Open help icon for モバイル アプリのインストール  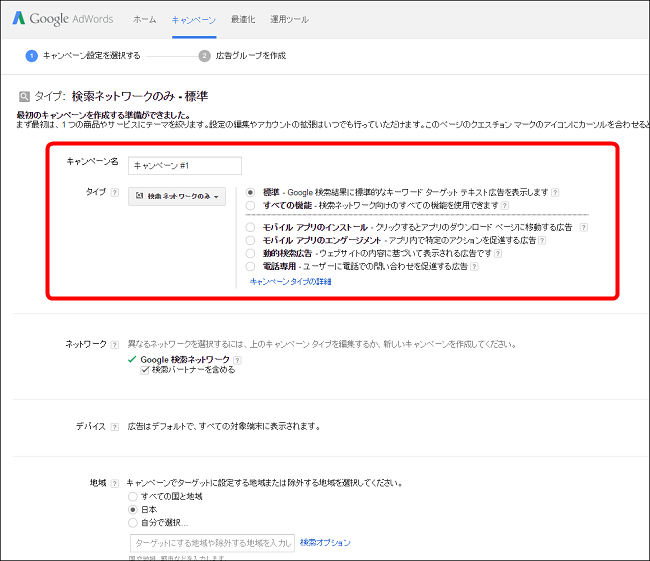coord(583,227)
